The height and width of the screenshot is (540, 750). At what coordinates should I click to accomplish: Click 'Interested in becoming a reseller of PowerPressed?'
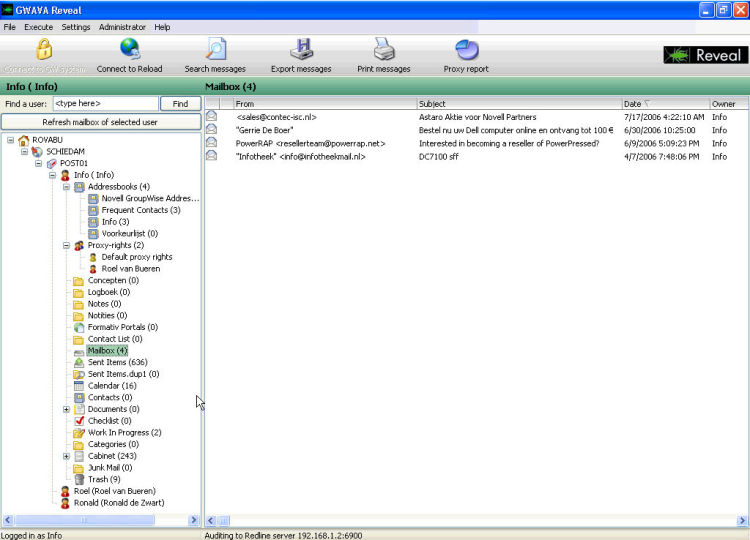click(x=509, y=143)
